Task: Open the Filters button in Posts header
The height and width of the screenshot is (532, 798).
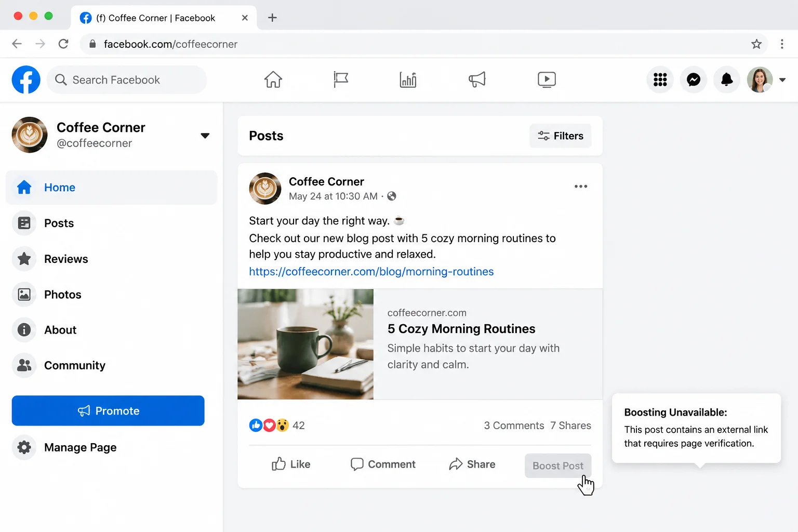Action: (561, 136)
